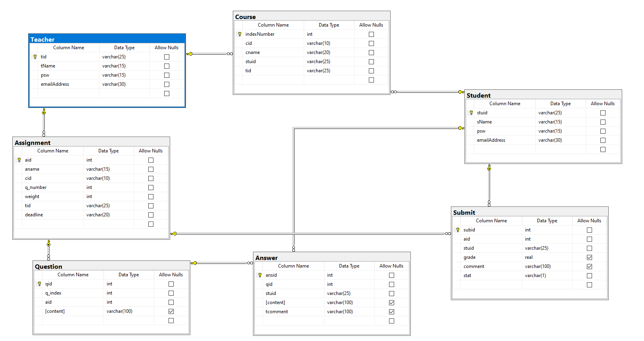Click the stat column name in Submit
Viewport: 644px width, 341px height.
[x=467, y=275]
